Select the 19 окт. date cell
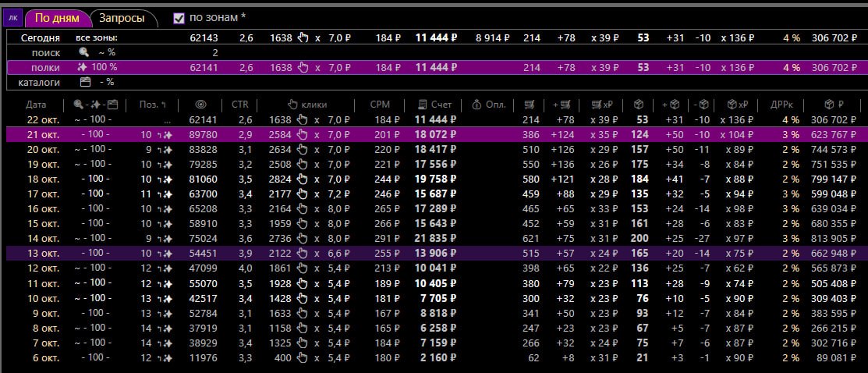 43,165
